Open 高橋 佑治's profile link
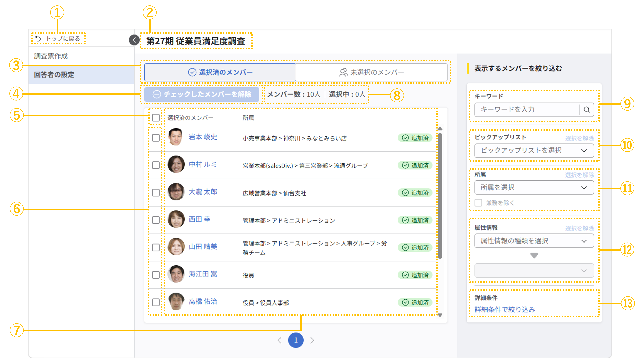 point(203,301)
